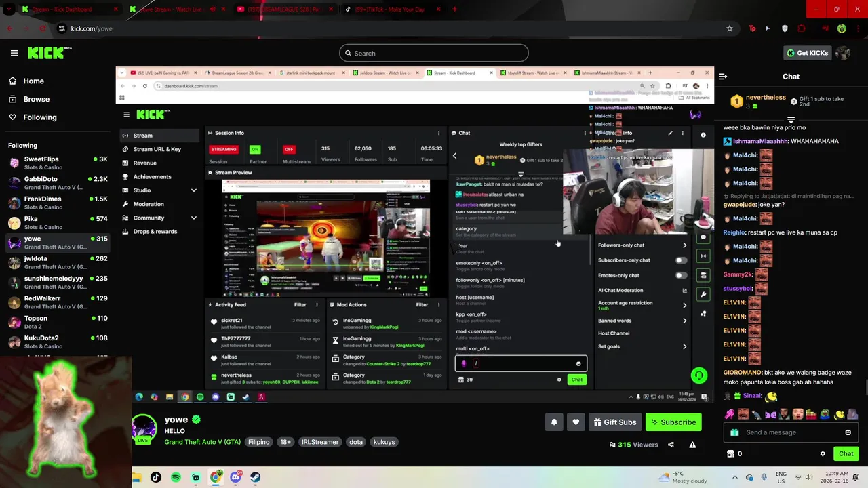Open the emoji picker in message box
868x488 pixels.
coord(848,432)
